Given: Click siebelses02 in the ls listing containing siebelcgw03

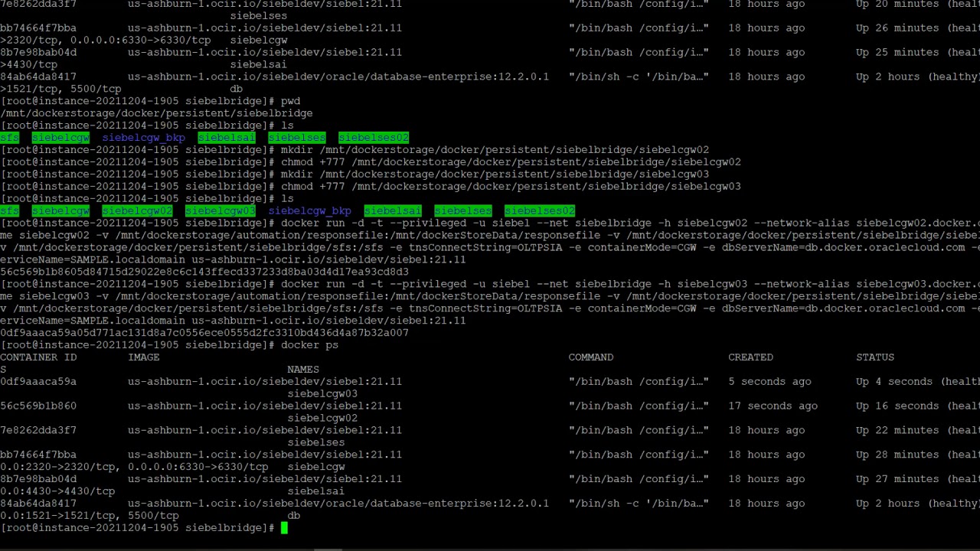Looking at the screenshot, I should (539, 210).
